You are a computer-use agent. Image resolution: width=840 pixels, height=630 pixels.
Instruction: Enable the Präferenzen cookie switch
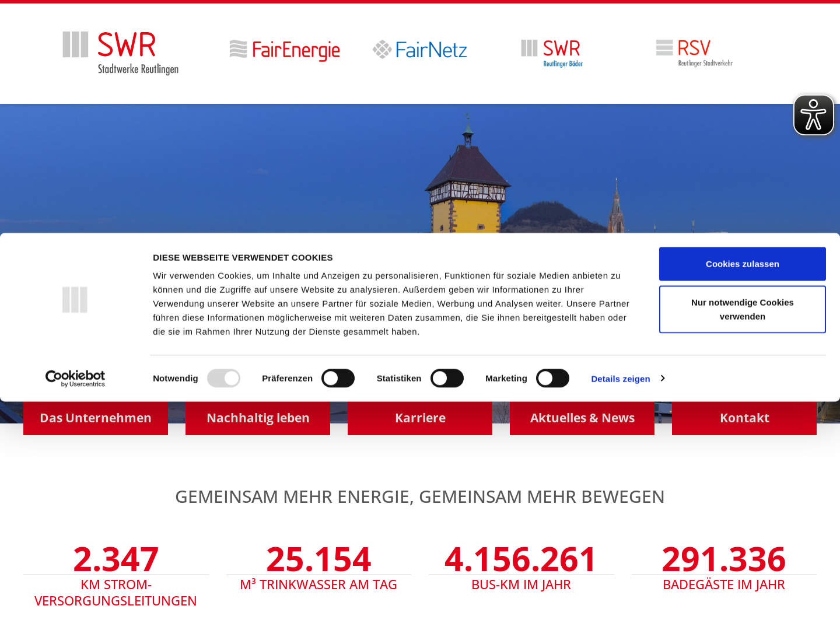pos(338,379)
